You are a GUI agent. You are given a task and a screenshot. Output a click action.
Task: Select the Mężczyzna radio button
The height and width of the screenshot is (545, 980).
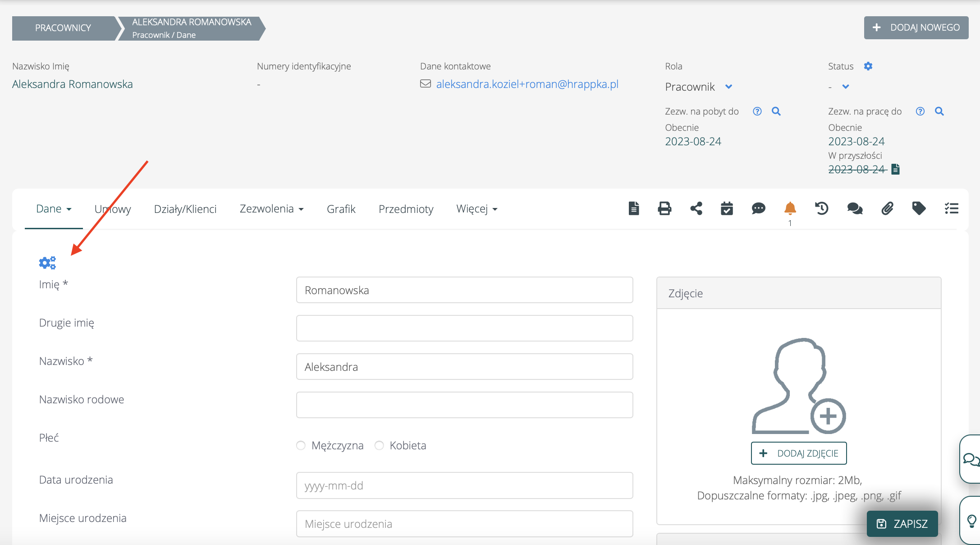click(301, 445)
